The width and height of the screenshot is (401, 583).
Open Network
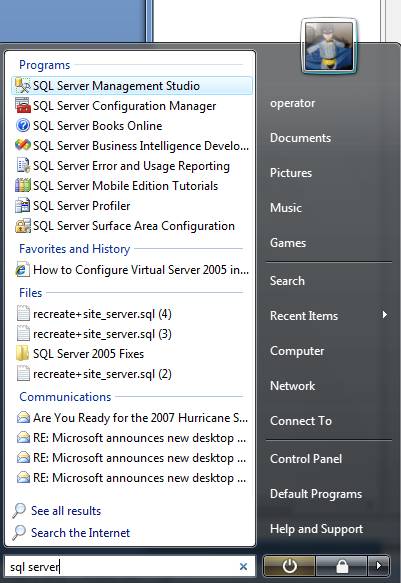pos(292,386)
